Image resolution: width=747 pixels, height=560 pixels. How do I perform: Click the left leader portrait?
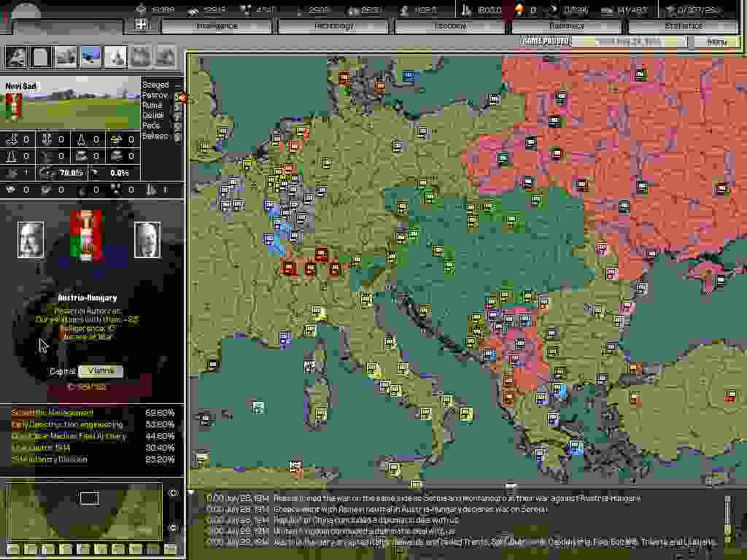31,239
